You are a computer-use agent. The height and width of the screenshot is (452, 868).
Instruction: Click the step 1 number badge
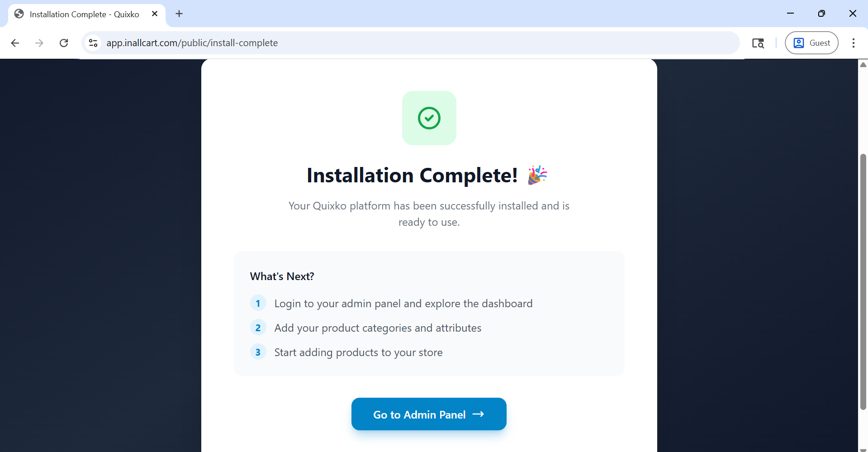click(x=258, y=303)
